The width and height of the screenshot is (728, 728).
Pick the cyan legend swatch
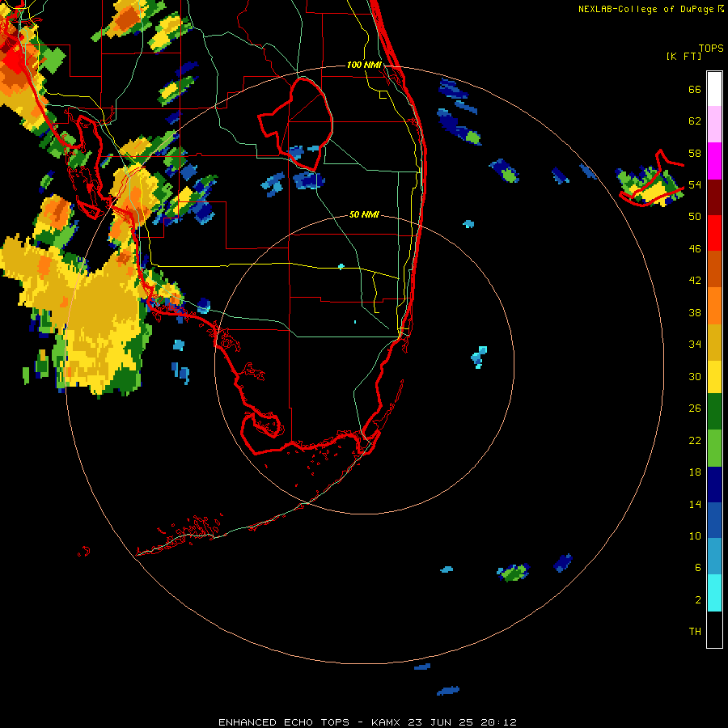pyautogui.click(x=714, y=593)
